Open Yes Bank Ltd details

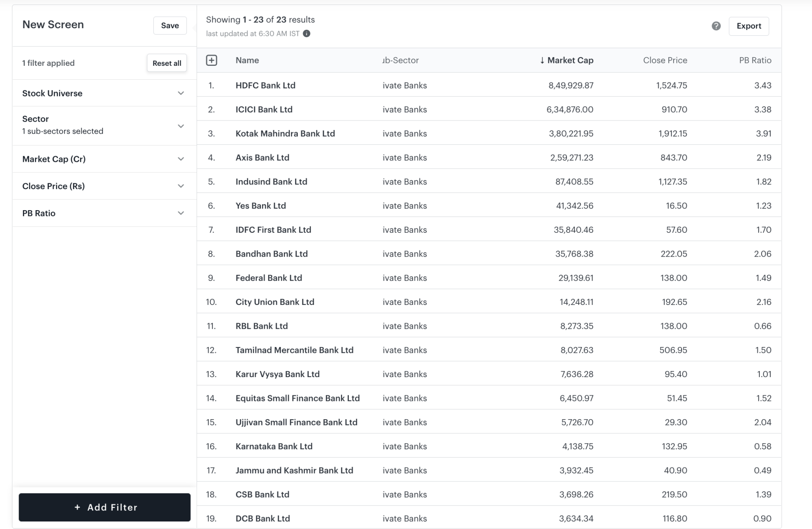pos(260,205)
